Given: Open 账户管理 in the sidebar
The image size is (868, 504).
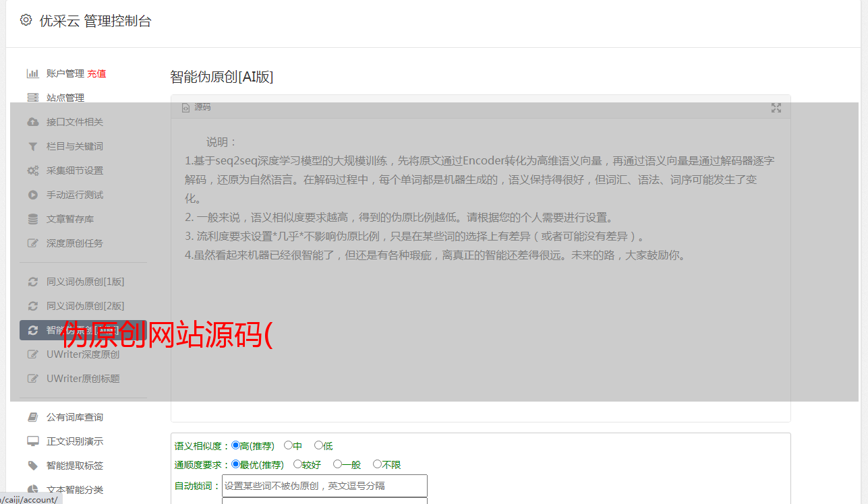Looking at the screenshot, I should pyautogui.click(x=65, y=73).
